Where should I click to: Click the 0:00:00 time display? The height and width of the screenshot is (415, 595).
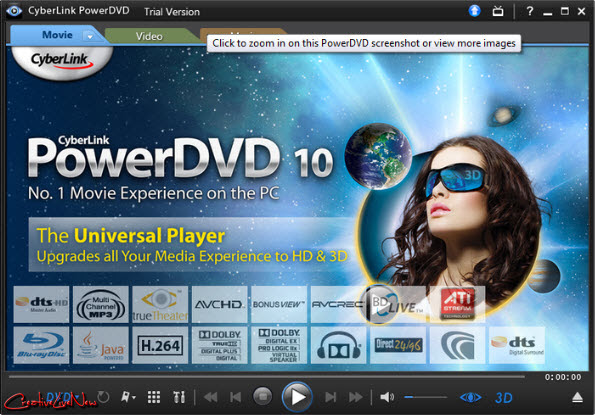coord(563,377)
